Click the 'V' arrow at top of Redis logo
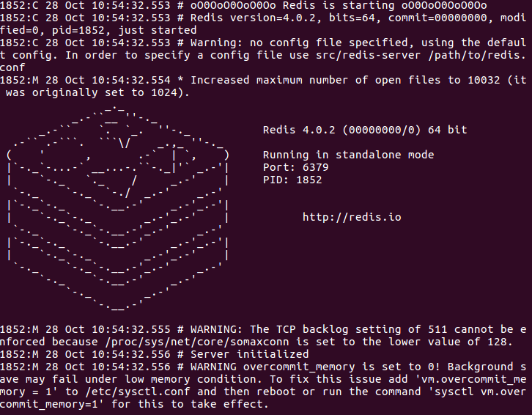This screenshot has height=415, width=532. [x=124, y=143]
